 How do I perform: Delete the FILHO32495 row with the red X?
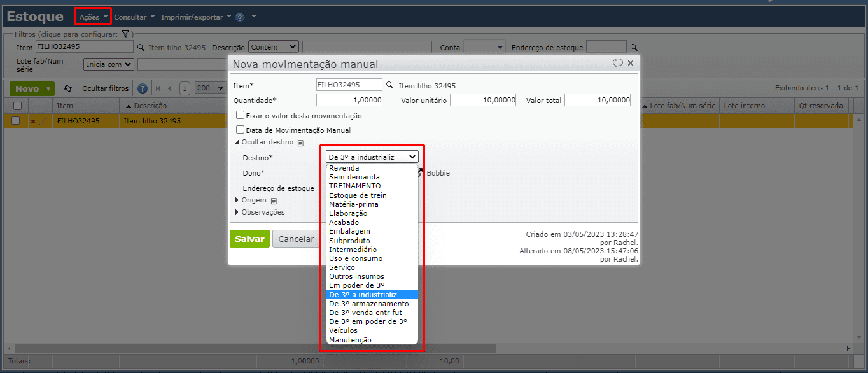33,121
